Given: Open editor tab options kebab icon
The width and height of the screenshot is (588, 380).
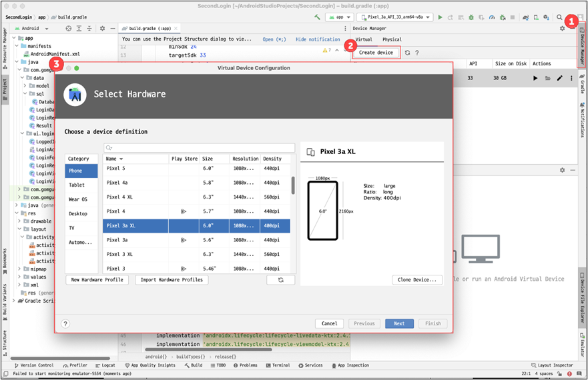Looking at the screenshot, I should [345, 29].
